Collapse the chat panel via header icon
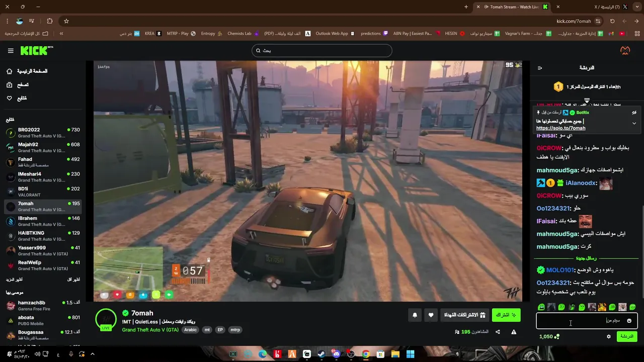The height and width of the screenshot is (362, 644). [x=540, y=68]
